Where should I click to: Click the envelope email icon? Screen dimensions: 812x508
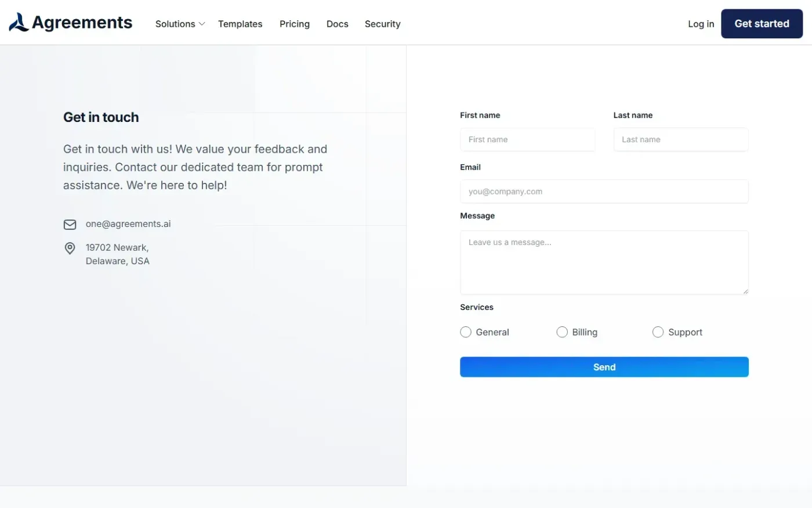point(70,225)
